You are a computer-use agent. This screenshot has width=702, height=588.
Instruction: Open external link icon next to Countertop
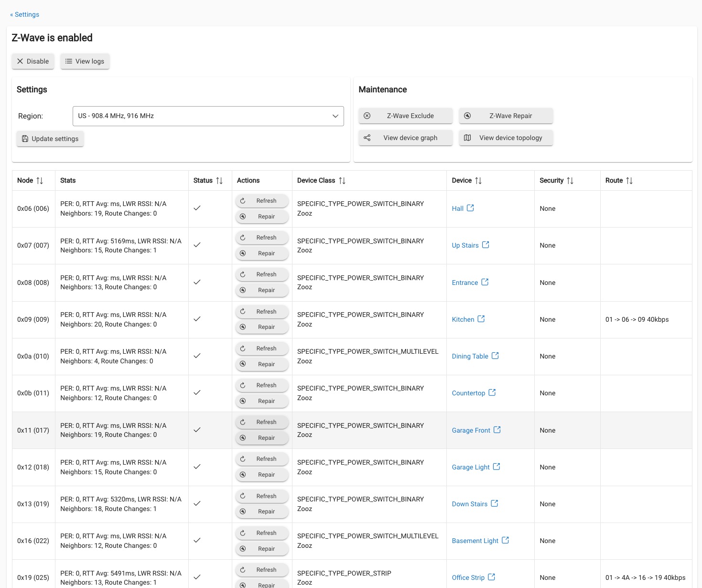492,392
